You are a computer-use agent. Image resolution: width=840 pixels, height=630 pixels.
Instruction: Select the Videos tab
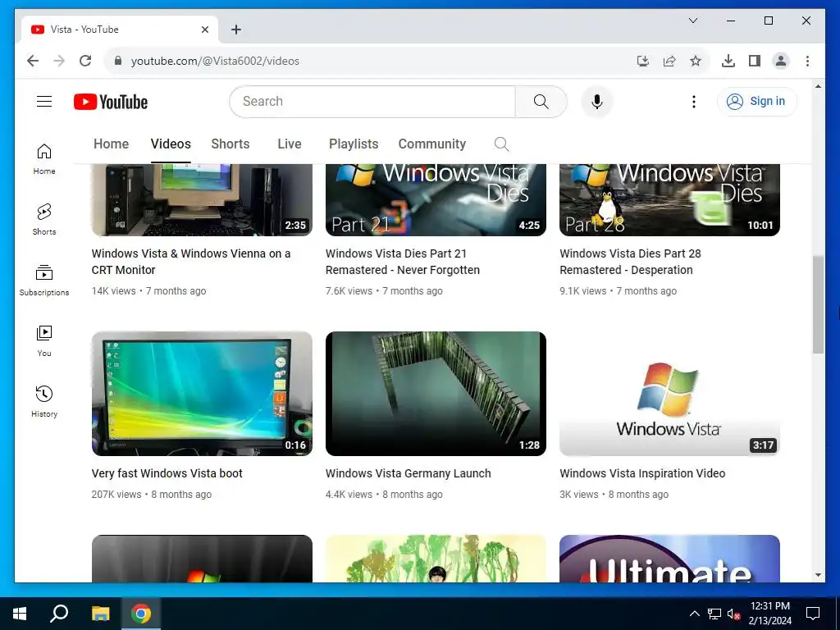[x=171, y=144]
